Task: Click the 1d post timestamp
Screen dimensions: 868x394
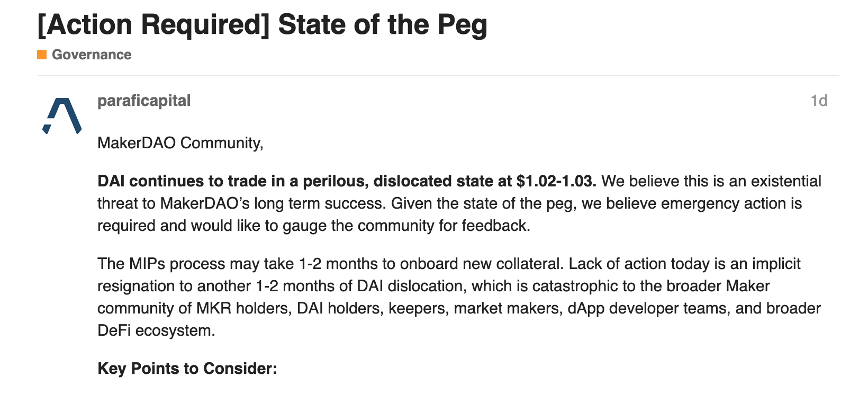Action: click(x=818, y=101)
